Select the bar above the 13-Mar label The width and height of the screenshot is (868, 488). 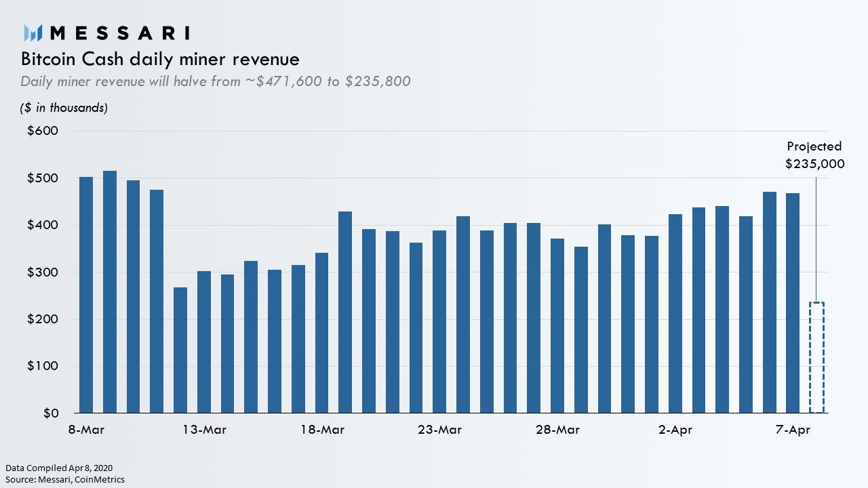click(204, 342)
